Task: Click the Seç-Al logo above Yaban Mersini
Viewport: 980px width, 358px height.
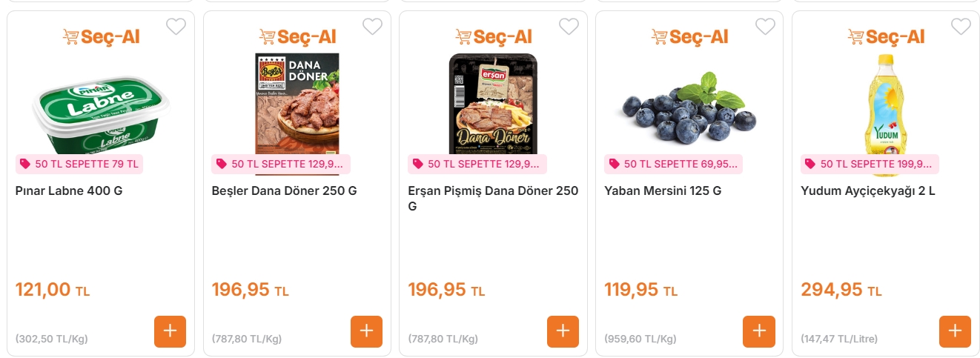Action: click(x=689, y=36)
